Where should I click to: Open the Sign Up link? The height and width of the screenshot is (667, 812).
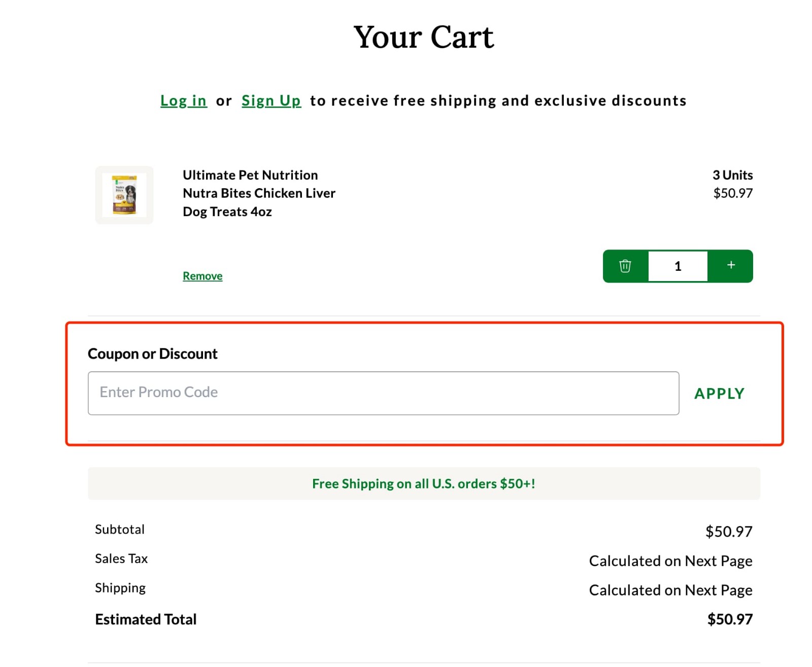(272, 100)
